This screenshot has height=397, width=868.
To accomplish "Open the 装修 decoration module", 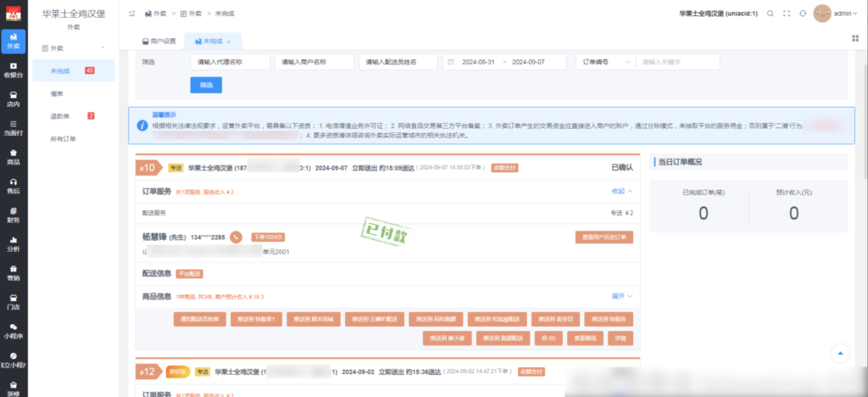I will 14,388.
